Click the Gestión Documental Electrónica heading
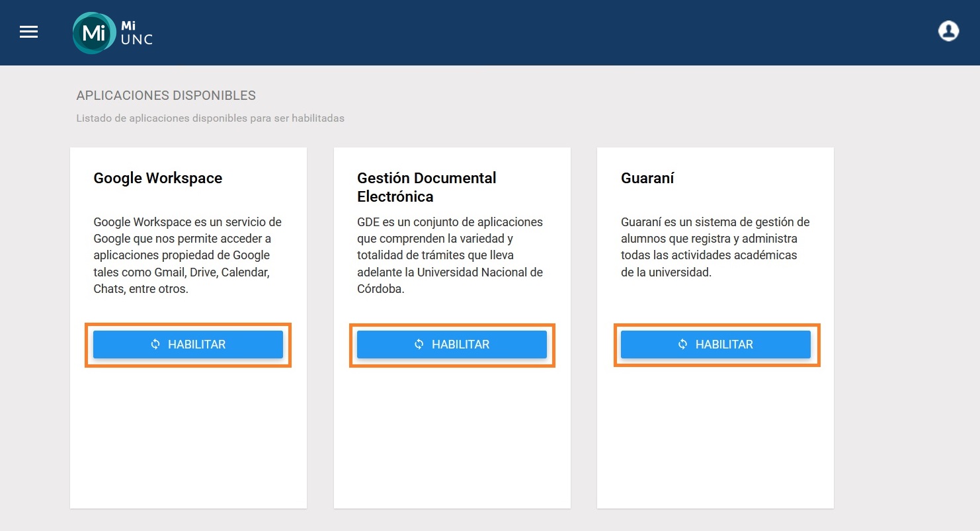The height and width of the screenshot is (531, 980). 427,187
